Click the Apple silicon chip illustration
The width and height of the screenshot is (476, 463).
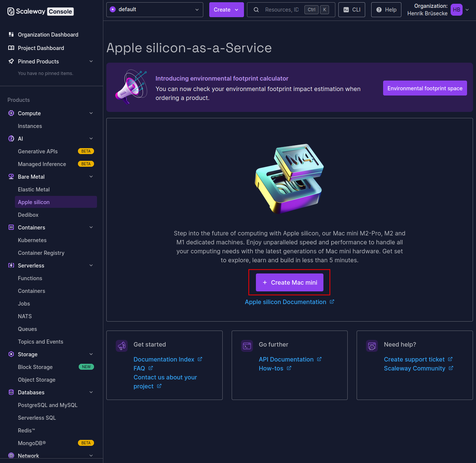(289, 178)
